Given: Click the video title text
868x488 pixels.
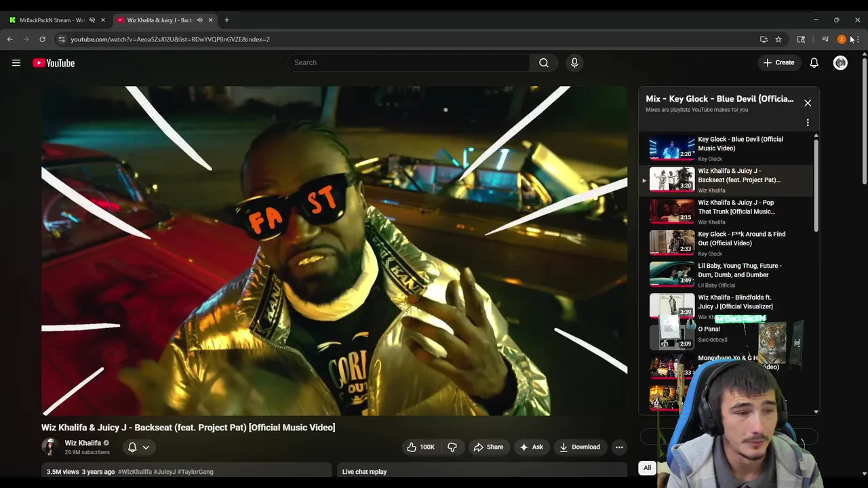Looking at the screenshot, I should tap(189, 428).
